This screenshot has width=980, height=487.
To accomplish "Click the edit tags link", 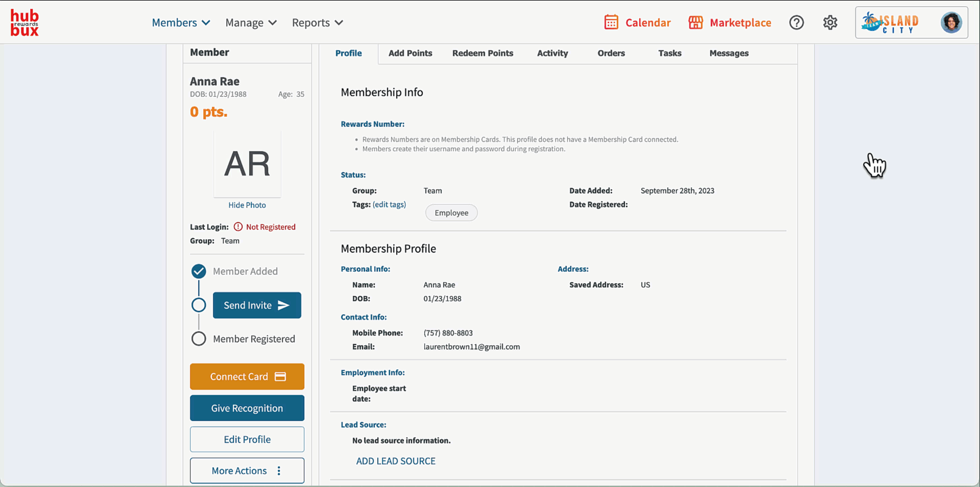I will pos(389,204).
